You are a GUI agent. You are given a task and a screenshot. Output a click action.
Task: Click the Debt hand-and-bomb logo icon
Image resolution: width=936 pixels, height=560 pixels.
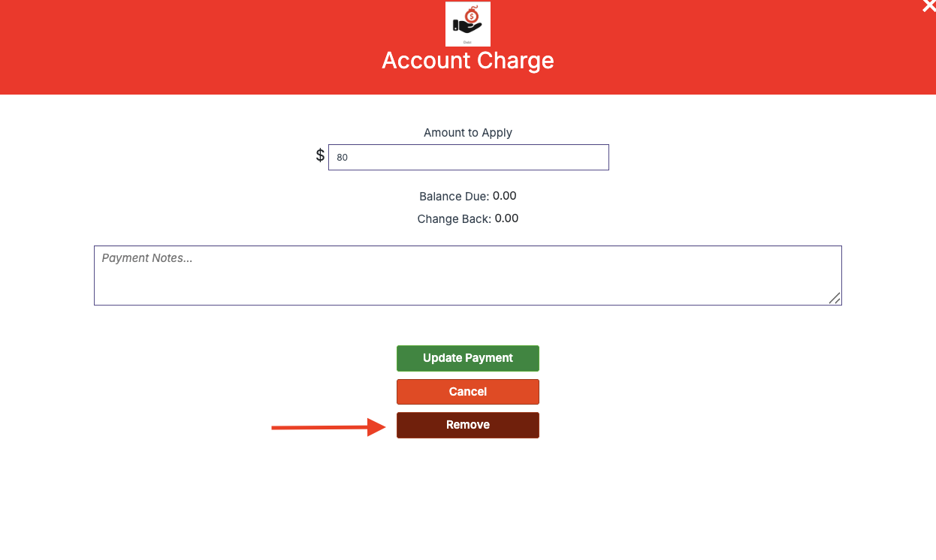pos(467,24)
